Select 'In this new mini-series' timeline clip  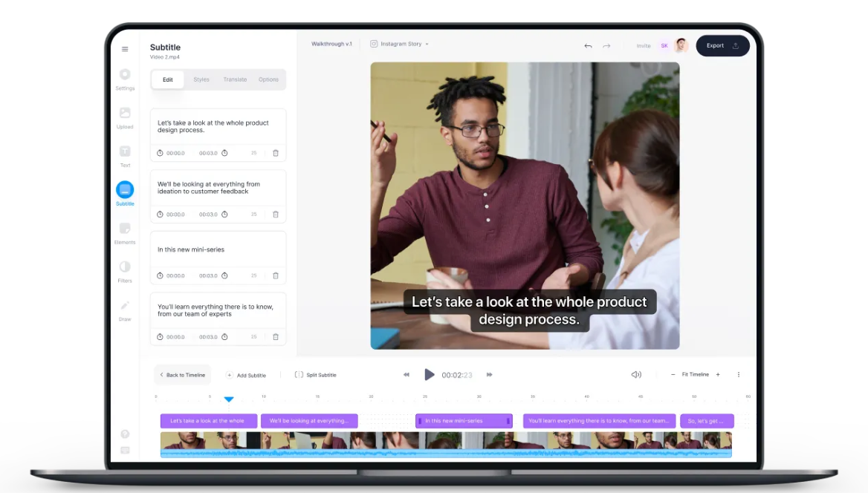coord(464,421)
